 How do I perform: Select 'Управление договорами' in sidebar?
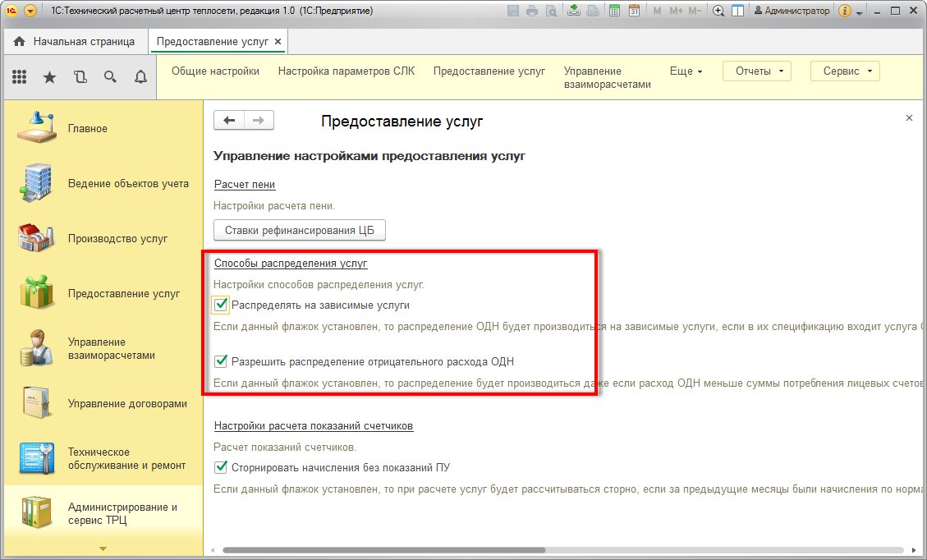[127, 404]
